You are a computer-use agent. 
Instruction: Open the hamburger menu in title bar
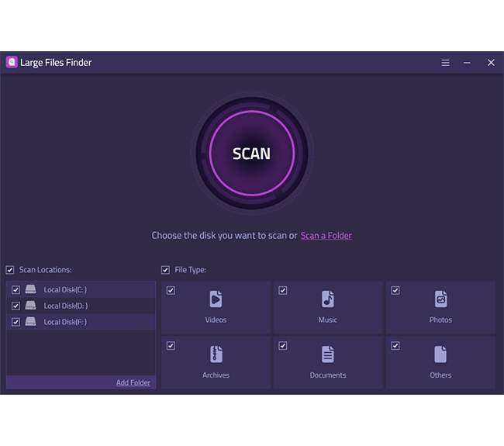[445, 63]
